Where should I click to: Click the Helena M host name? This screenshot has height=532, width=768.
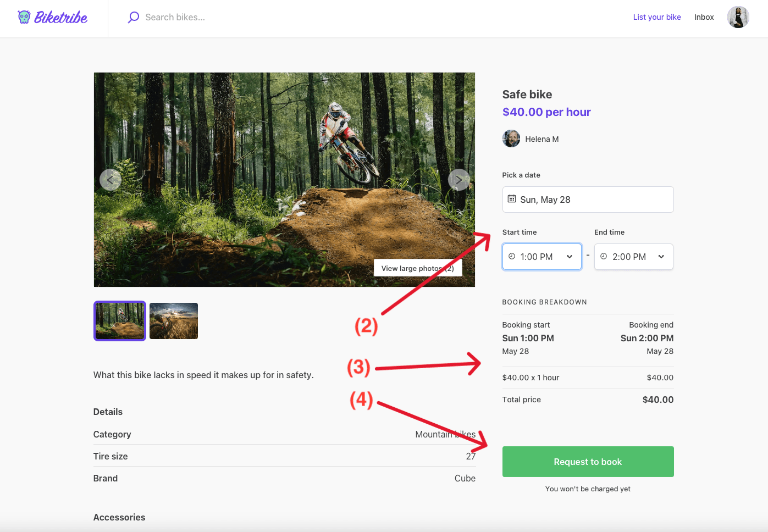tap(542, 139)
